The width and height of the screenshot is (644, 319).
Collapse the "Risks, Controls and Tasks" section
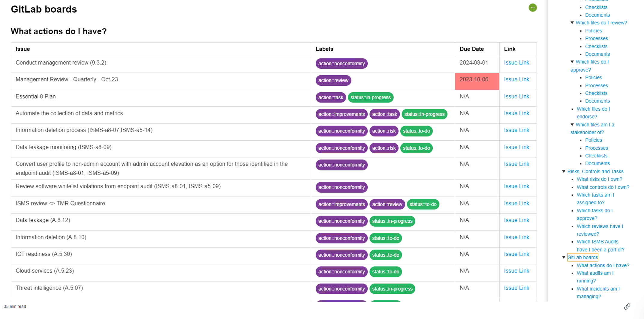pyautogui.click(x=564, y=171)
